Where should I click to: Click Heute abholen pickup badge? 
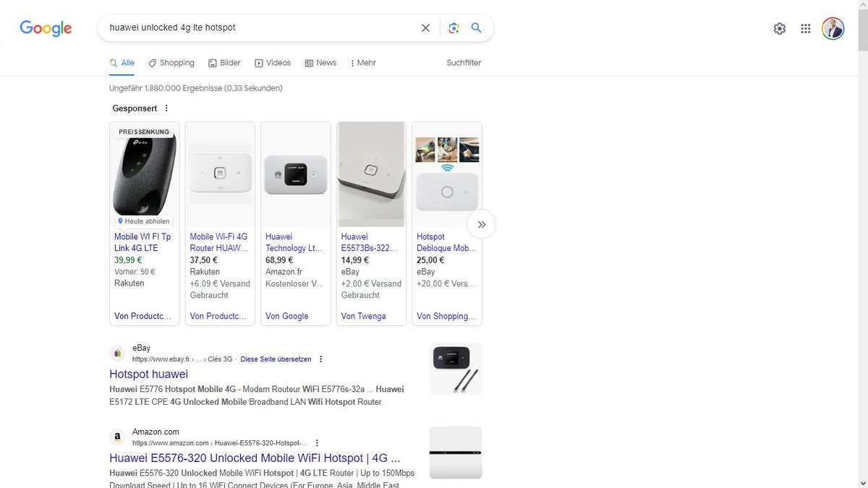coord(144,221)
